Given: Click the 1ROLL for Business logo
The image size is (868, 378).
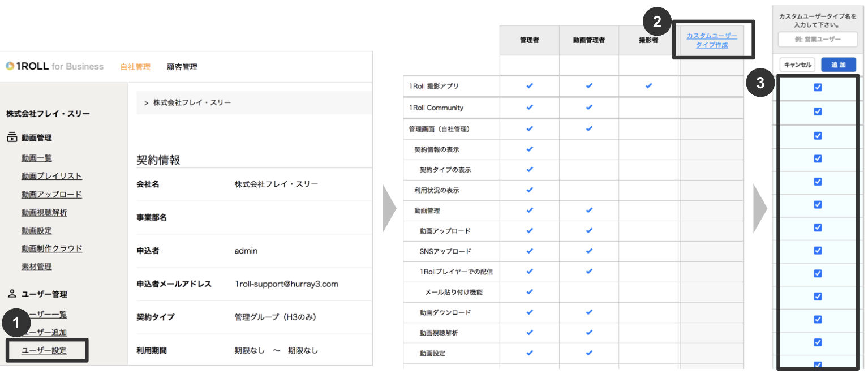Looking at the screenshot, I should pos(54,66).
